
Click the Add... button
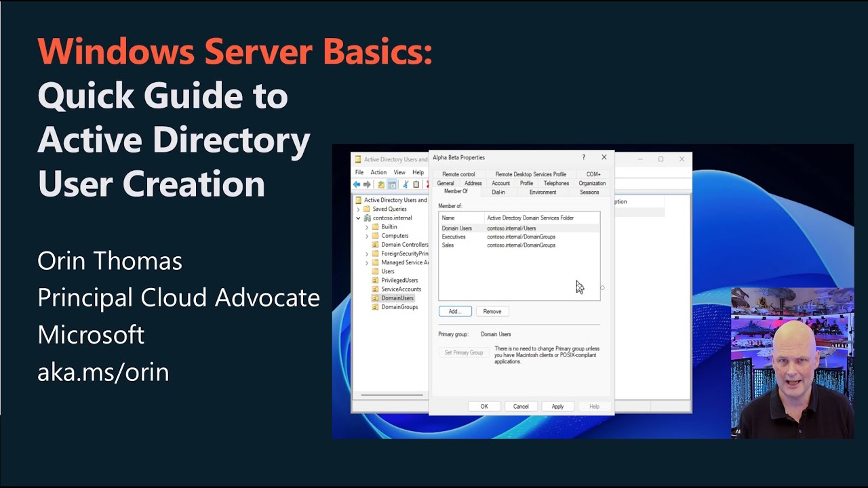point(455,311)
